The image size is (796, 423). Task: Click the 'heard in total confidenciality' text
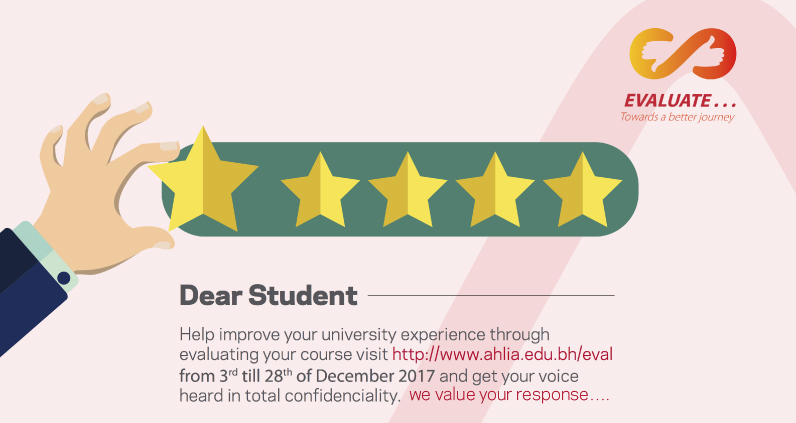click(x=290, y=396)
